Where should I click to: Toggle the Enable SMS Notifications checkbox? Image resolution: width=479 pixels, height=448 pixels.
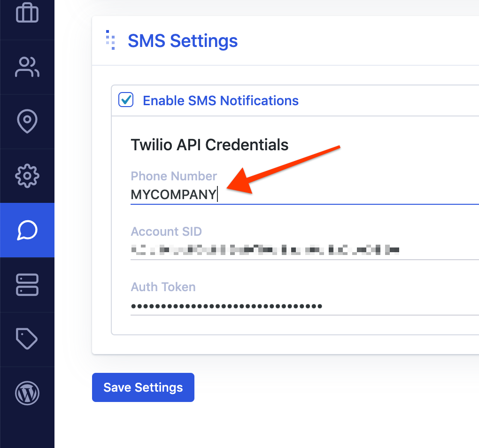point(126,100)
